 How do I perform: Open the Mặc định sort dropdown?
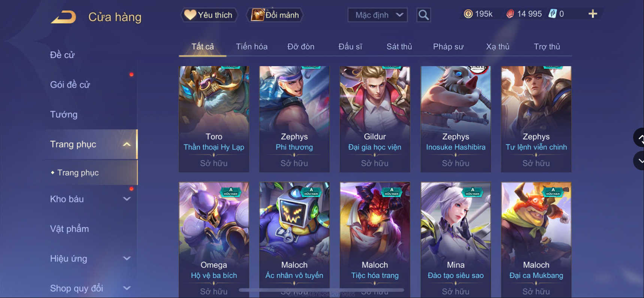pos(378,15)
